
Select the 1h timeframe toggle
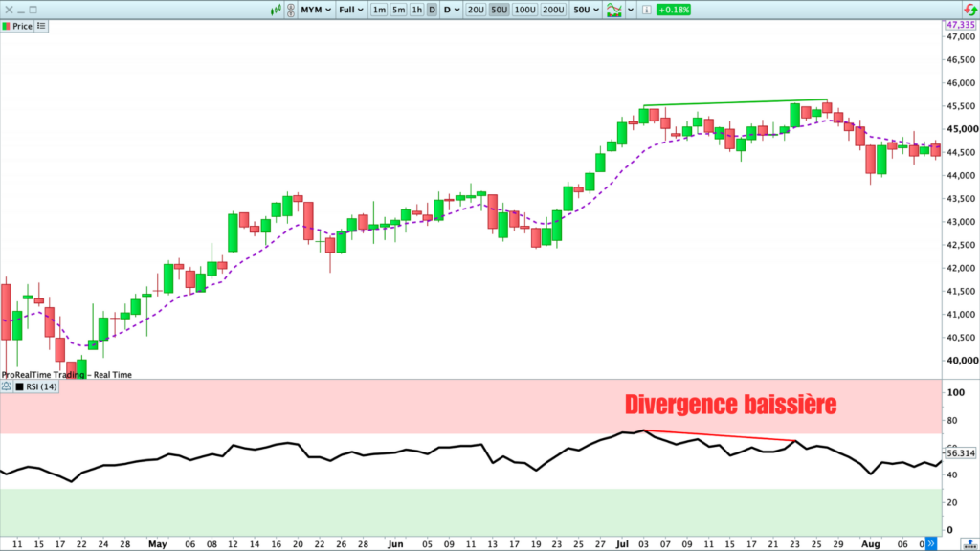click(x=417, y=10)
